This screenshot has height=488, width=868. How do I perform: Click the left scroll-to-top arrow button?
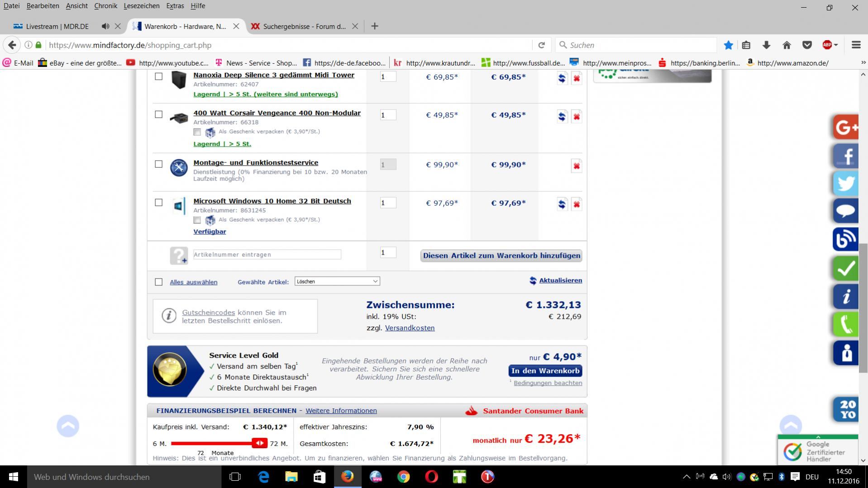(68, 426)
